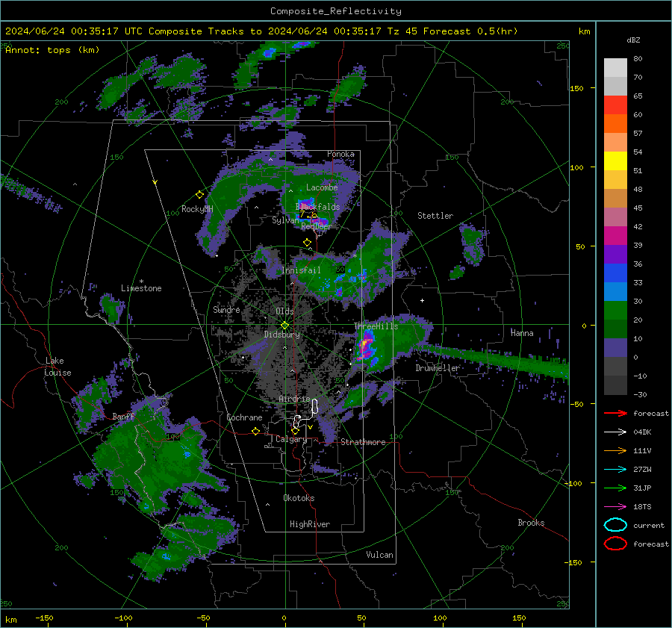672x628 pixels.
Task: Click the red forecast arrow in legend
Action: pyautogui.click(x=615, y=413)
